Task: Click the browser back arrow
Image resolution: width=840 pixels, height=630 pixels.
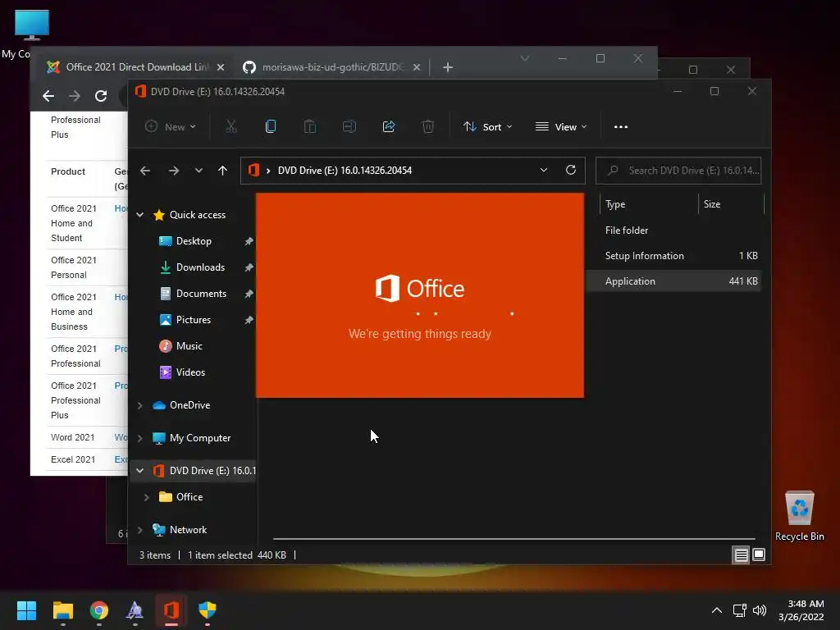Action: coord(48,96)
